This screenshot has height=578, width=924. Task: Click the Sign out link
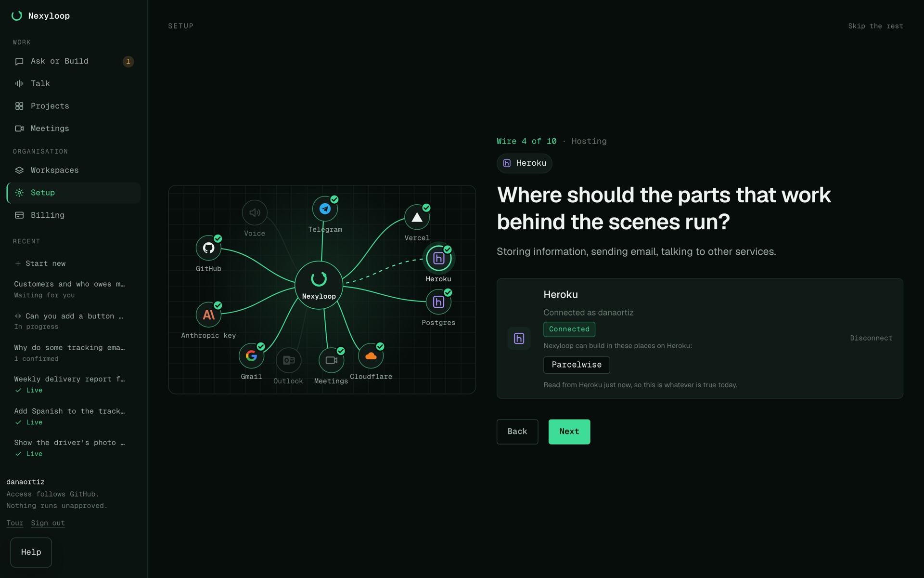tap(48, 523)
